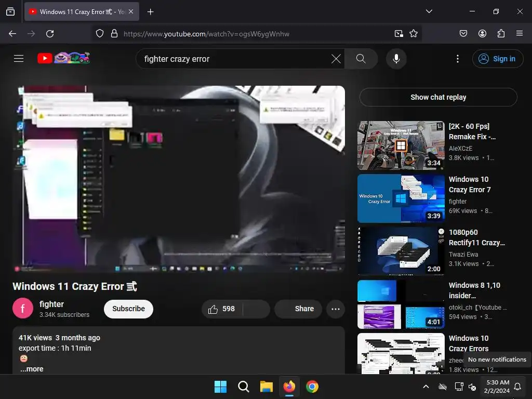Screen dimensions: 532x399
Task: Open the Firefox application hamburger menu
Action: coord(520,33)
